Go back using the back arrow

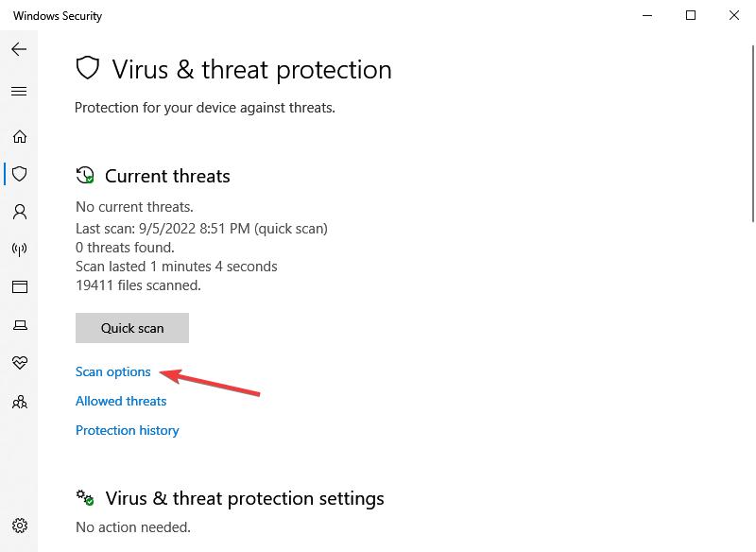click(19, 49)
